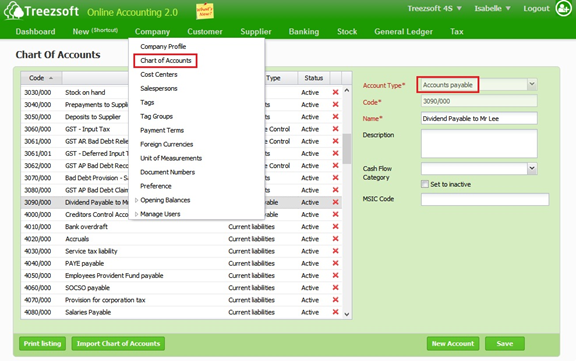Image resolution: width=576 pixels, height=361 pixels.
Task: Tick the Set to inactive checkbox
Action: pyautogui.click(x=425, y=184)
